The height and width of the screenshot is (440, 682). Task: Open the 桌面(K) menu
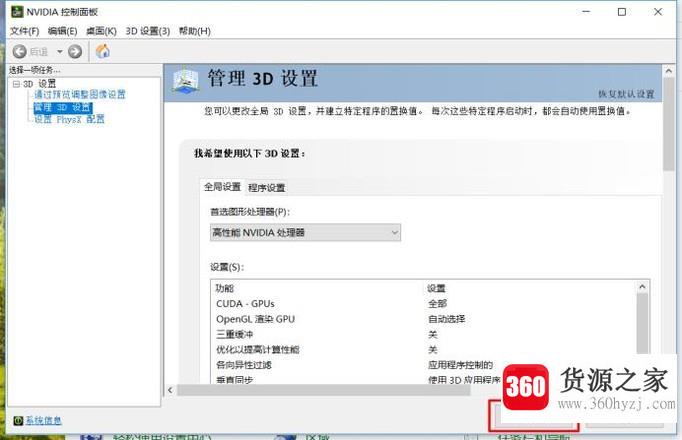[101, 31]
